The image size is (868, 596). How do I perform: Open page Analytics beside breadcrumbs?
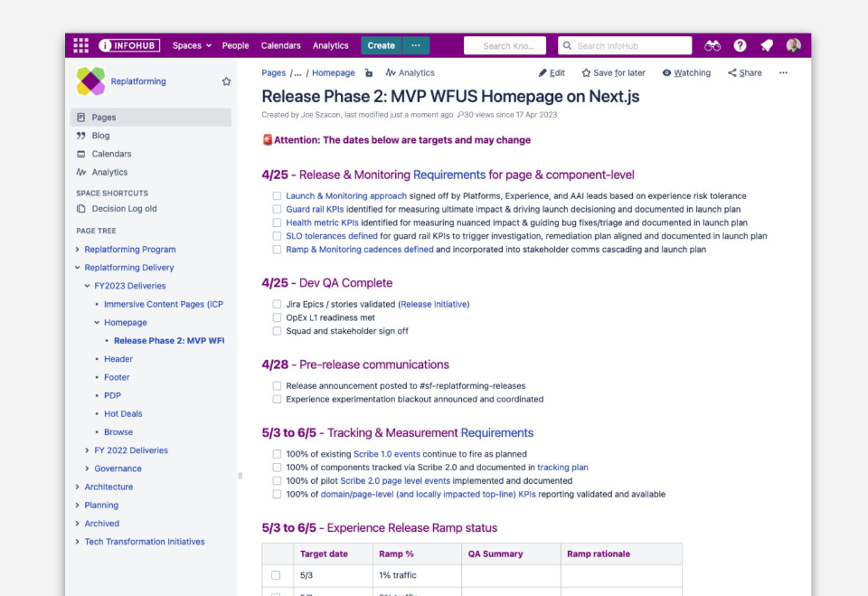pyautogui.click(x=410, y=72)
